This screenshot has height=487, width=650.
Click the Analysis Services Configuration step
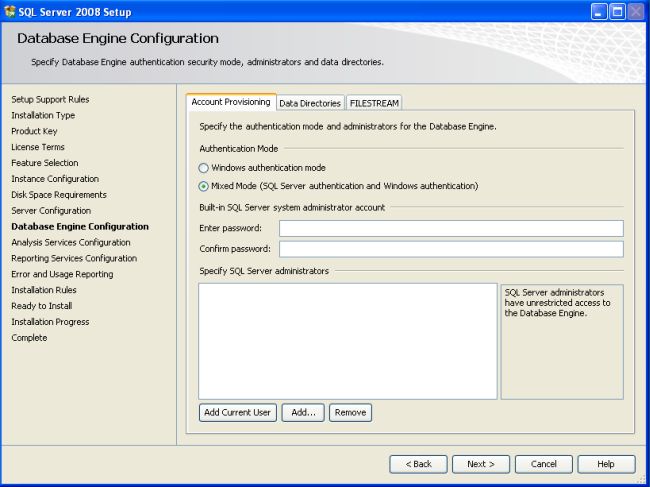[x=71, y=242]
